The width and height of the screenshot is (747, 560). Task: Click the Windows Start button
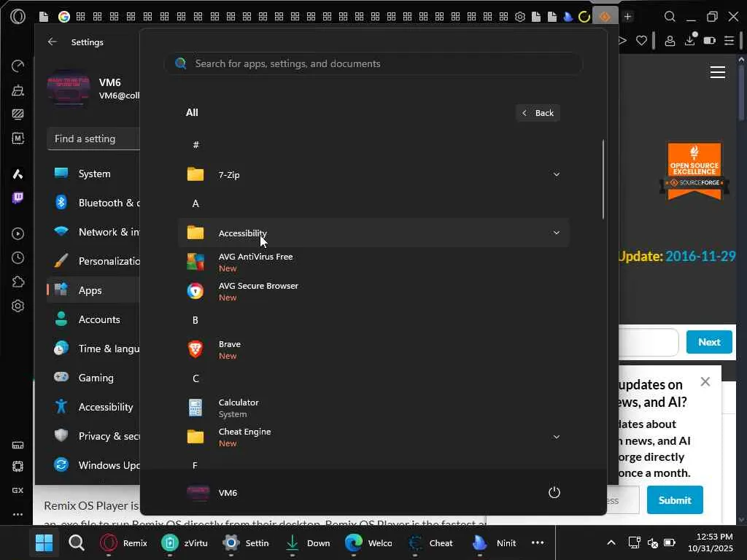[44, 542]
